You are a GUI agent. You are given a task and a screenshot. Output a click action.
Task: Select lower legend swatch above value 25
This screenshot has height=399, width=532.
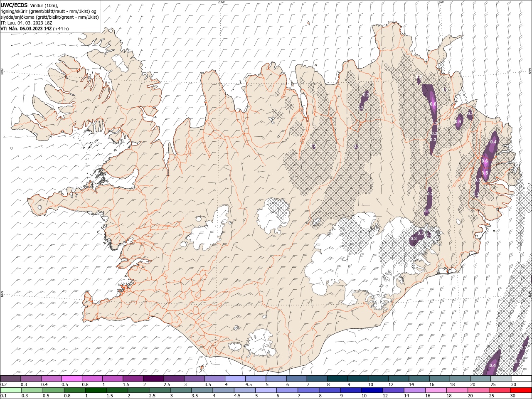pos(500,390)
